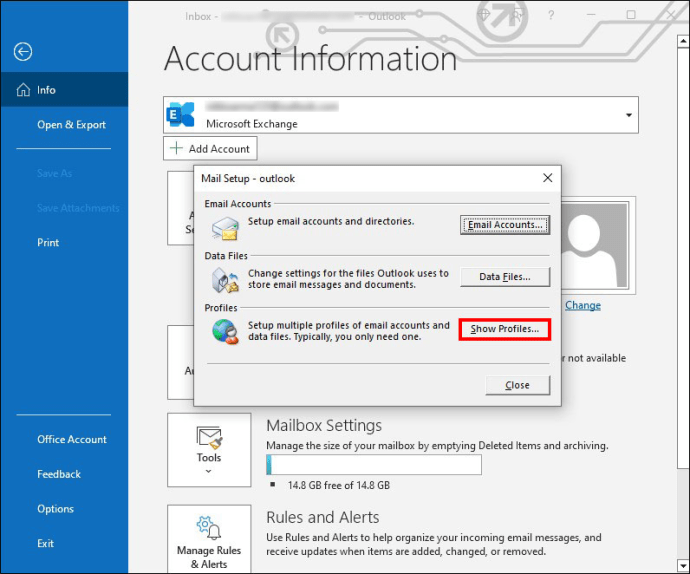The image size is (690, 574).
Task: Open the Info tab in backstage sidebar
Action: point(64,90)
